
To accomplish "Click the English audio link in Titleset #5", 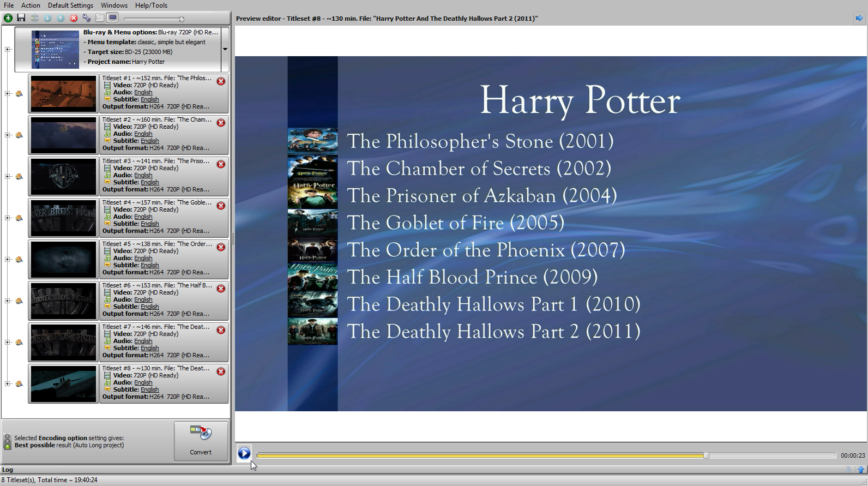I will click(x=143, y=258).
